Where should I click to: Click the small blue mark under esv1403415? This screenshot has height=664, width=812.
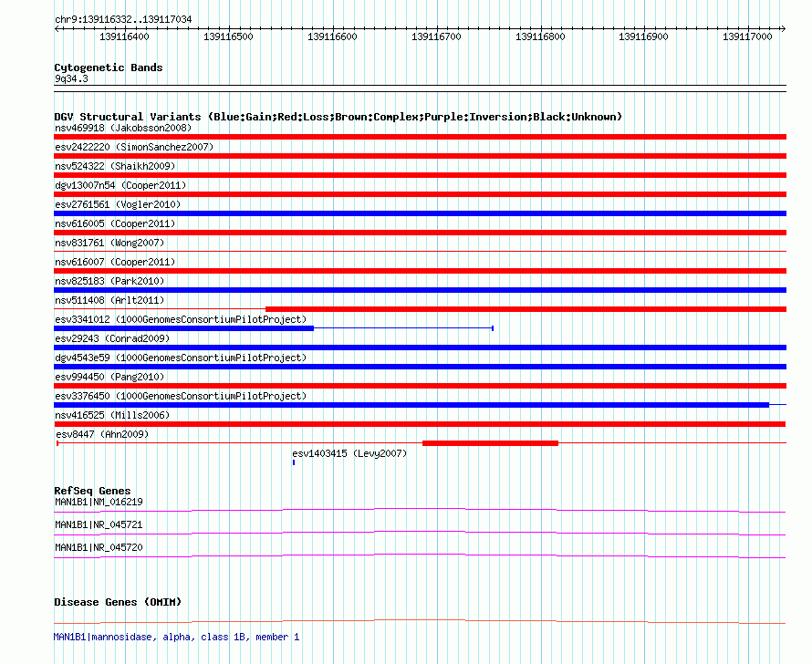click(x=294, y=462)
